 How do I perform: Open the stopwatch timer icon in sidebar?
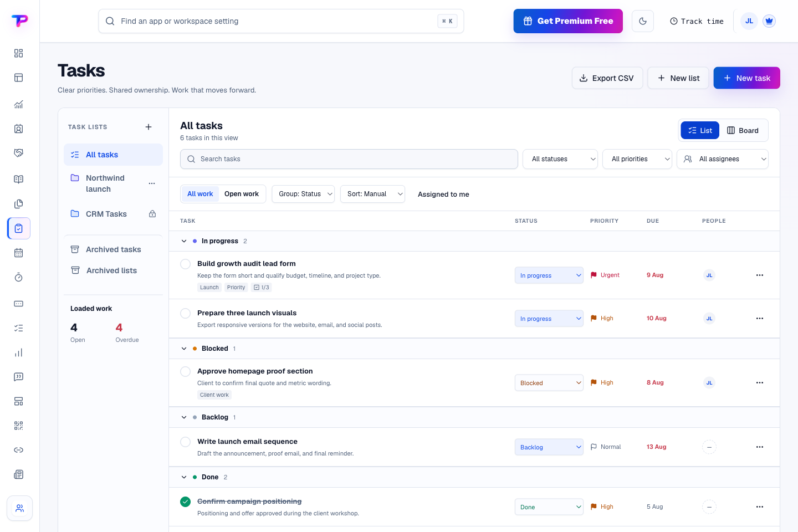[18, 277]
